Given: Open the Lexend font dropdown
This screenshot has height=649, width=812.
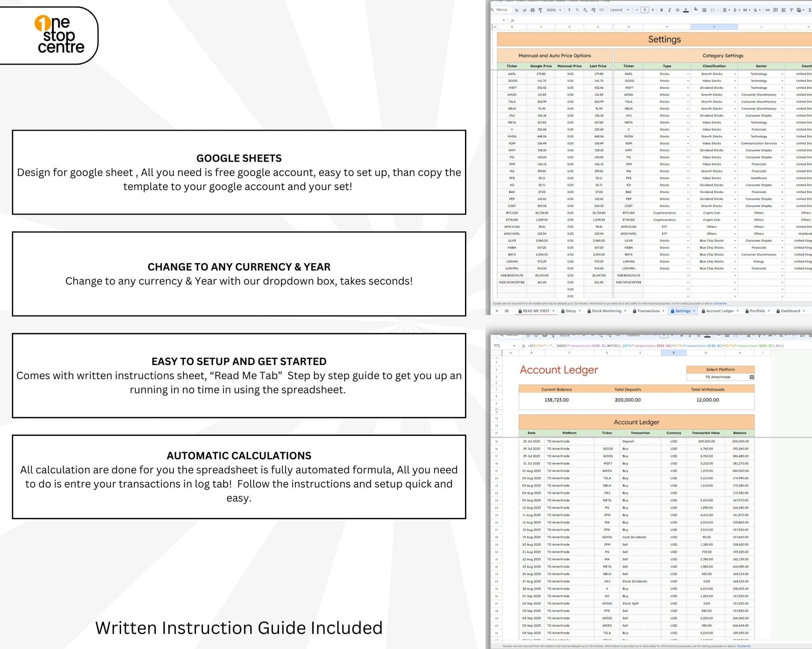Looking at the screenshot, I should 619,10.
